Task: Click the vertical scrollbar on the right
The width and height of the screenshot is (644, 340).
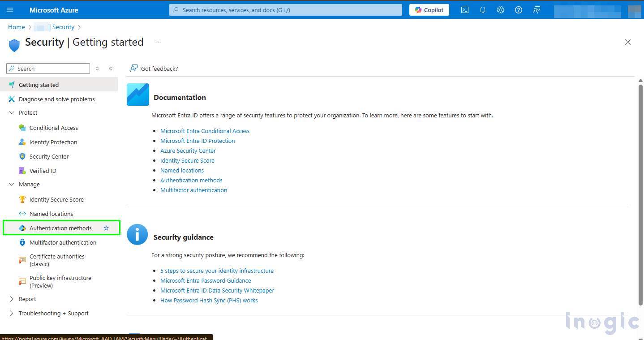Action: coord(640,193)
